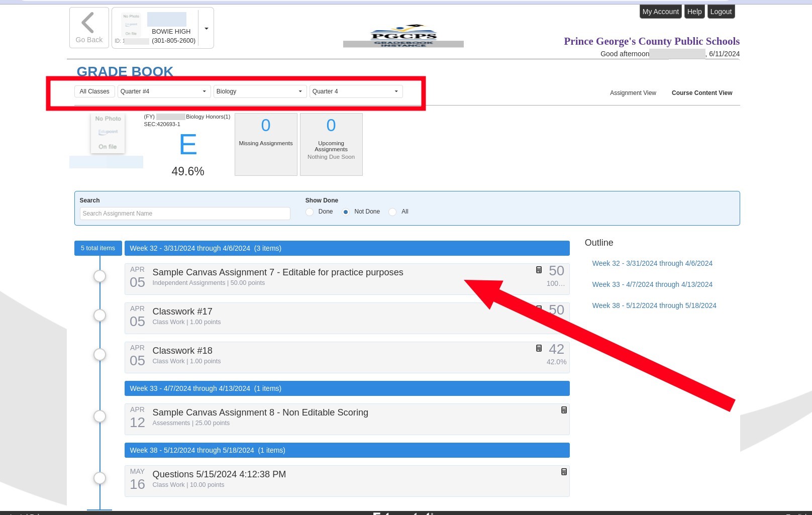Viewport: 812px width, 515px height.
Task: Click the Logout button
Action: (721, 12)
